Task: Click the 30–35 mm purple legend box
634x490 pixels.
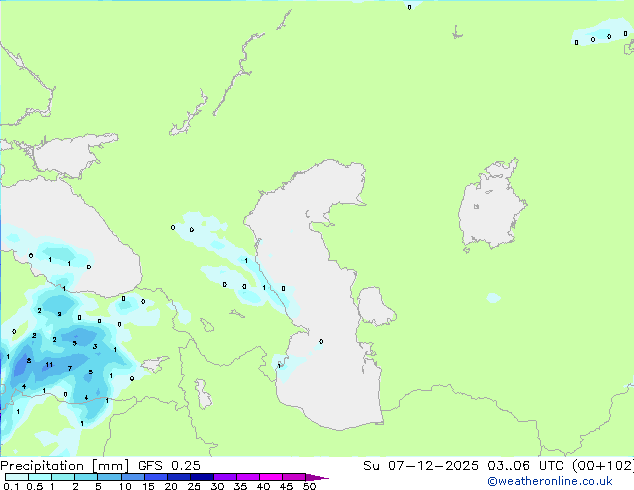Action: (x=225, y=477)
